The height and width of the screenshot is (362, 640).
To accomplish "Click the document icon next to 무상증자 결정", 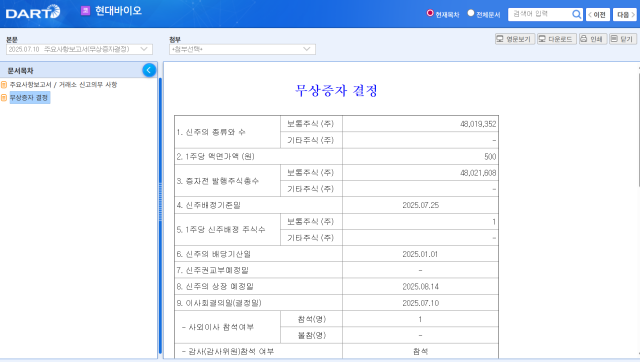I will pyautogui.click(x=4, y=98).
